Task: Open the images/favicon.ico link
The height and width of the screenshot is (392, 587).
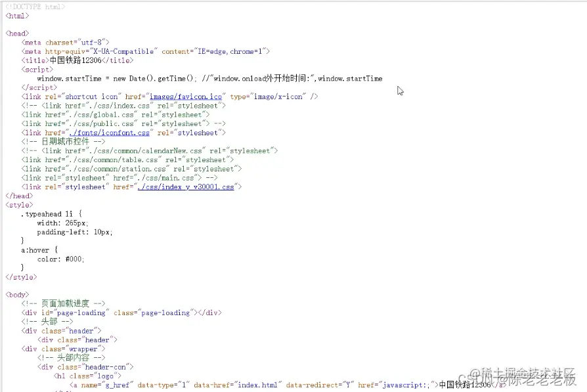Action: (x=186, y=97)
